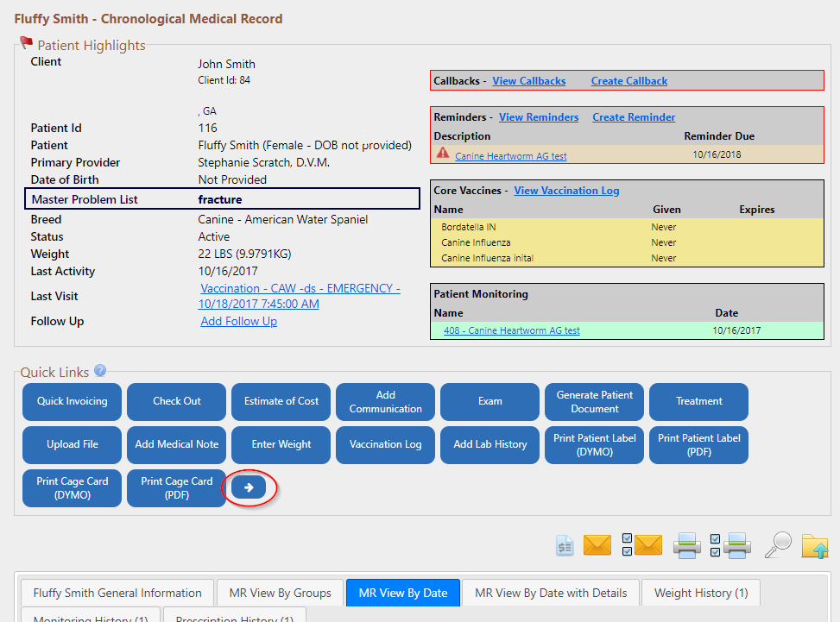Open the Monitoring History tab

pyautogui.click(x=91, y=615)
